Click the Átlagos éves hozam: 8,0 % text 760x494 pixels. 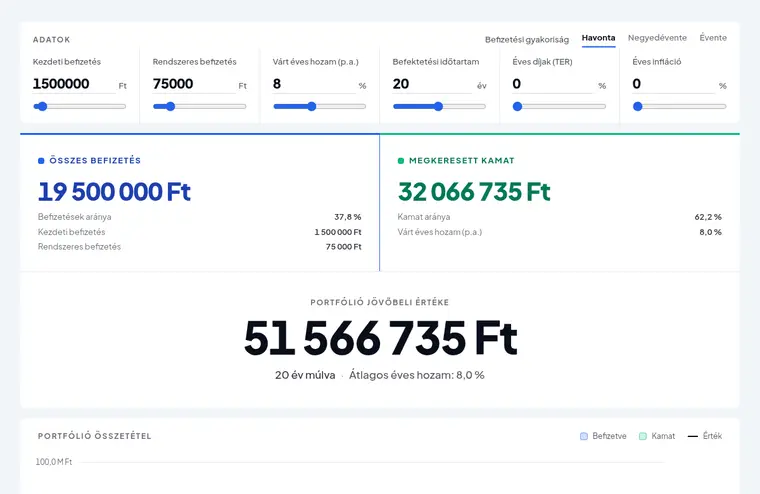[x=417, y=375]
